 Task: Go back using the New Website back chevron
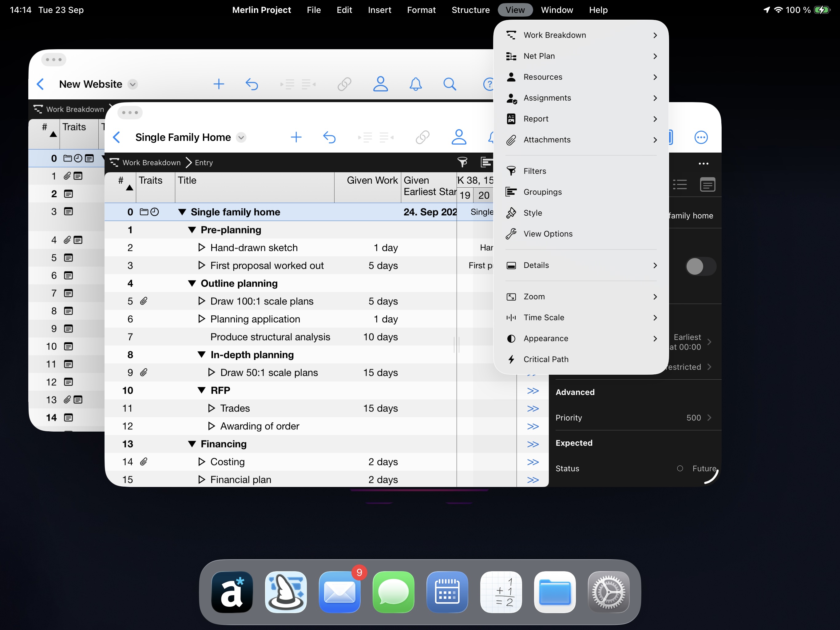40,84
